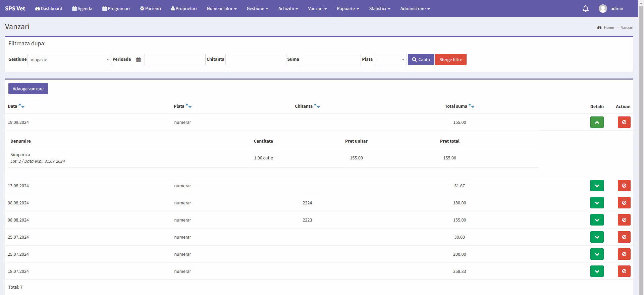The height and width of the screenshot is (295, 644).
Task: Collapse details of the 19.09.2024 sale
Action: point(597,122)
